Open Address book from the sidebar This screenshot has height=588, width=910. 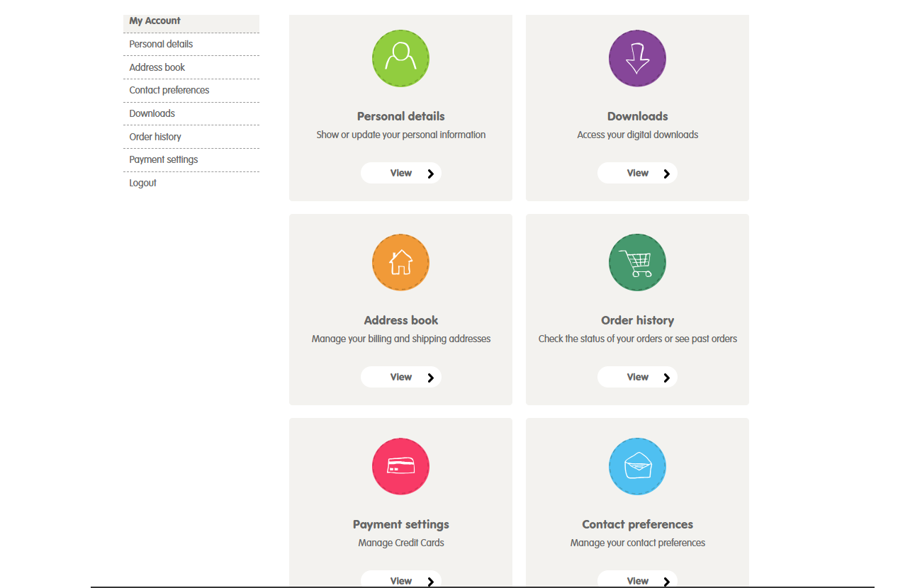[157, 67]
